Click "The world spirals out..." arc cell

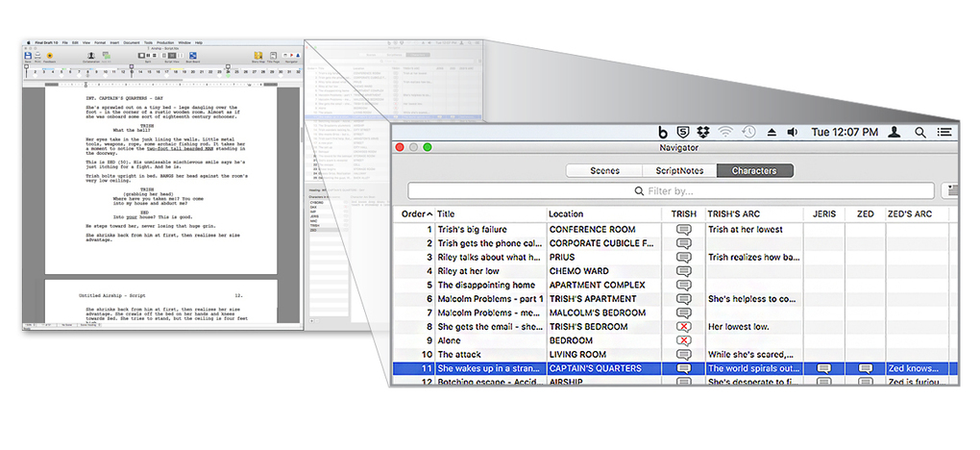754,368
